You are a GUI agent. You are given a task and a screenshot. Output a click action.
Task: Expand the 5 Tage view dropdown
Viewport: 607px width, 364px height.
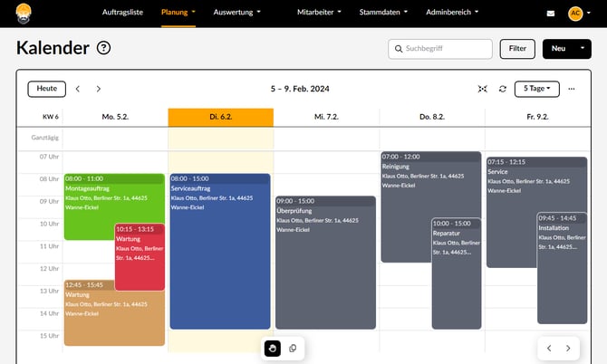pos(536,89)
